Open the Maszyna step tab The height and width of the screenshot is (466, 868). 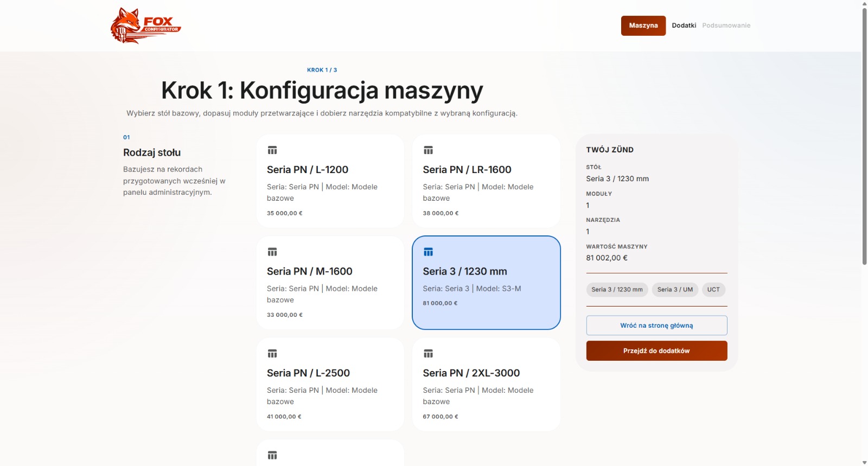tap(643, 25)
